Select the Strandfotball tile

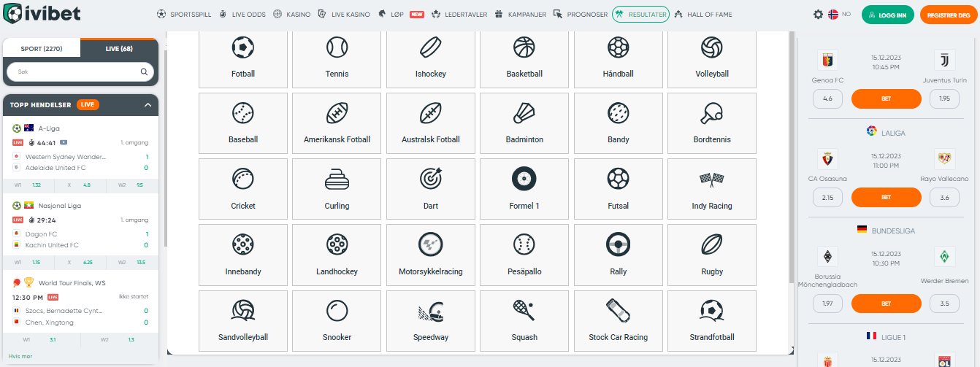(x=712, y=321)
